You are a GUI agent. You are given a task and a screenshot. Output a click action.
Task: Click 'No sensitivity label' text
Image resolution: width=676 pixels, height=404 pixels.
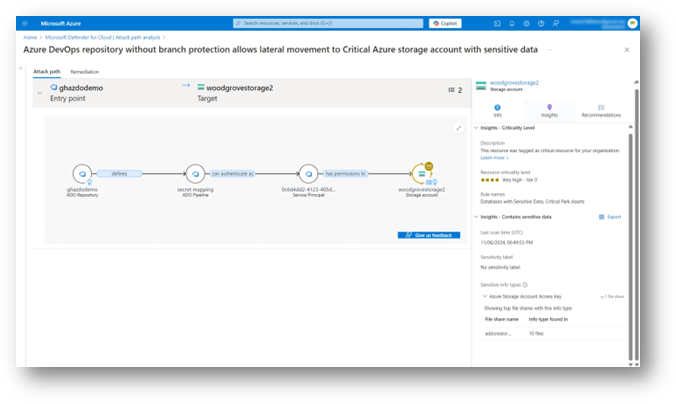pos(500,267)
